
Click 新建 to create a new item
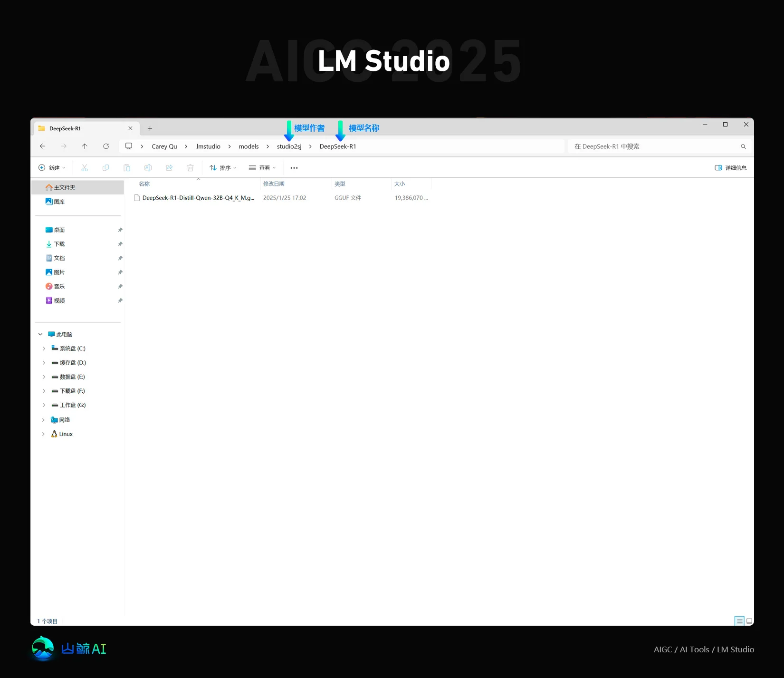point(51,167)
